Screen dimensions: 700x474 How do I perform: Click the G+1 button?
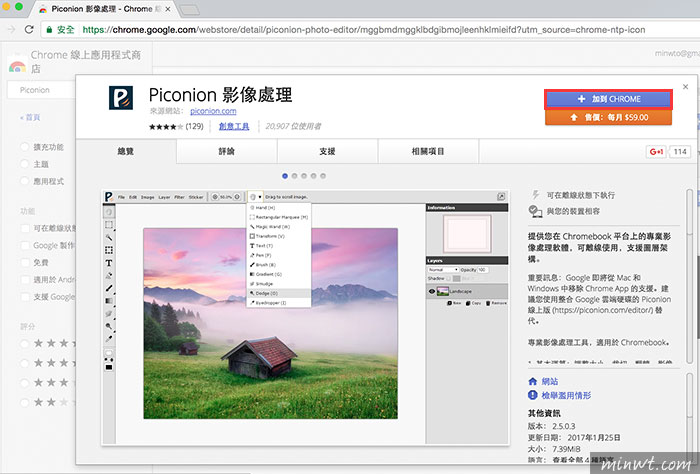click(x=656, y=152)
